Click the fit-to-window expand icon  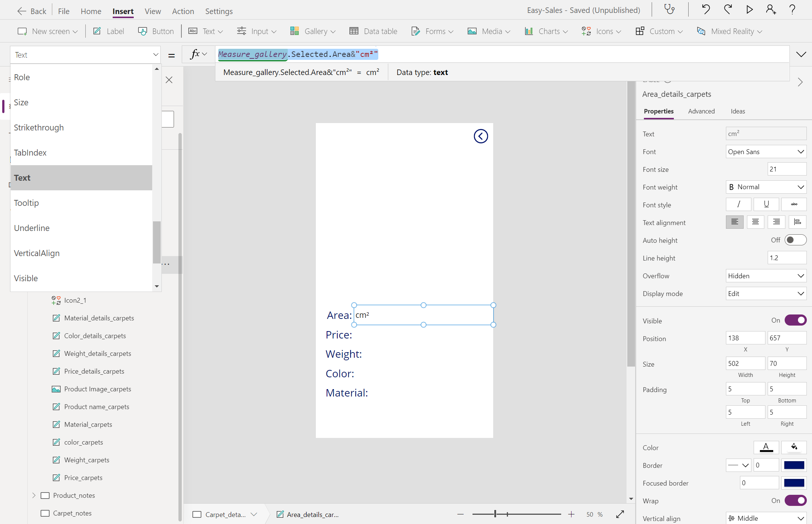(x=620, y=514)
